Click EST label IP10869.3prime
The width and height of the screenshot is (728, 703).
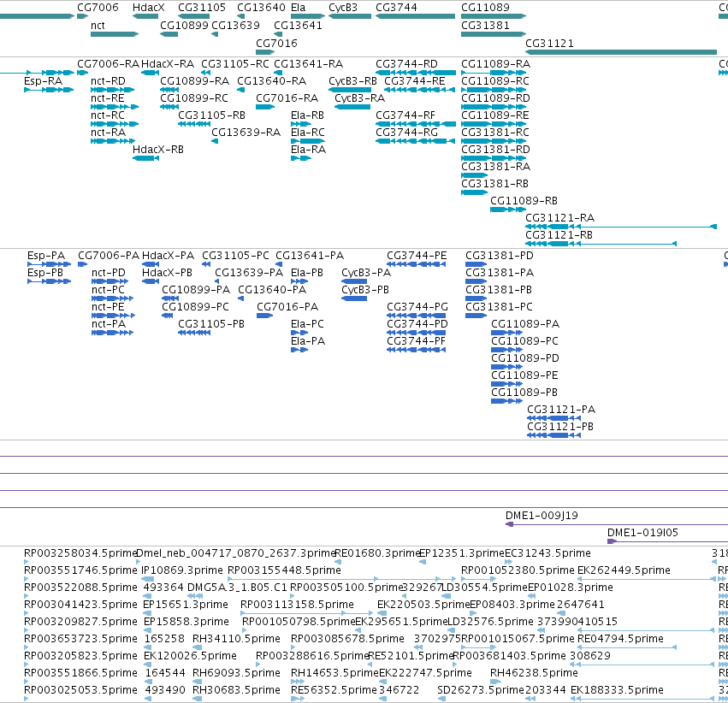182,570
